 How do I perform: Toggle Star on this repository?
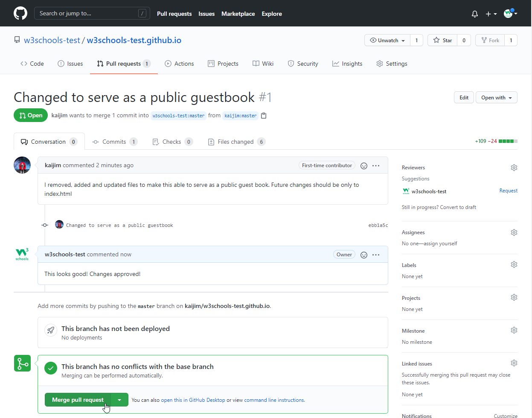point(442,40)
